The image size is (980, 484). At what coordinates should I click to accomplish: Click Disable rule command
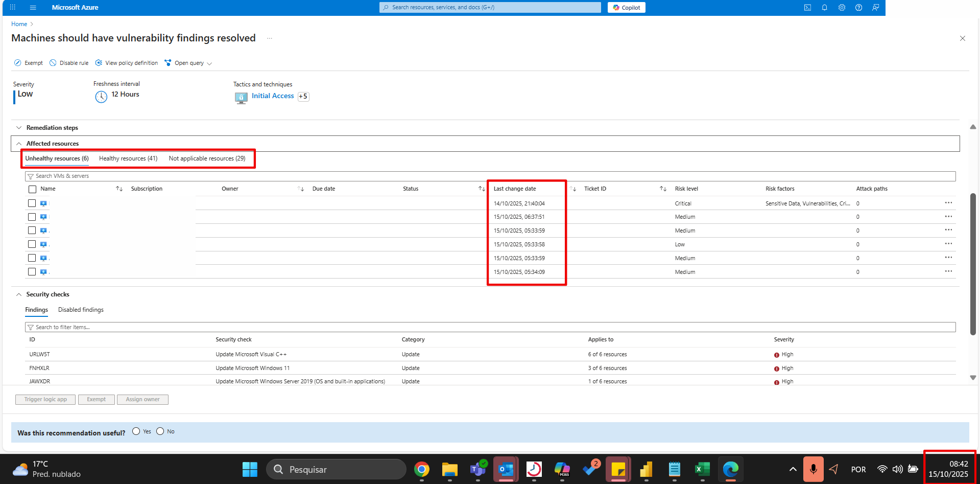coord(69,63)
